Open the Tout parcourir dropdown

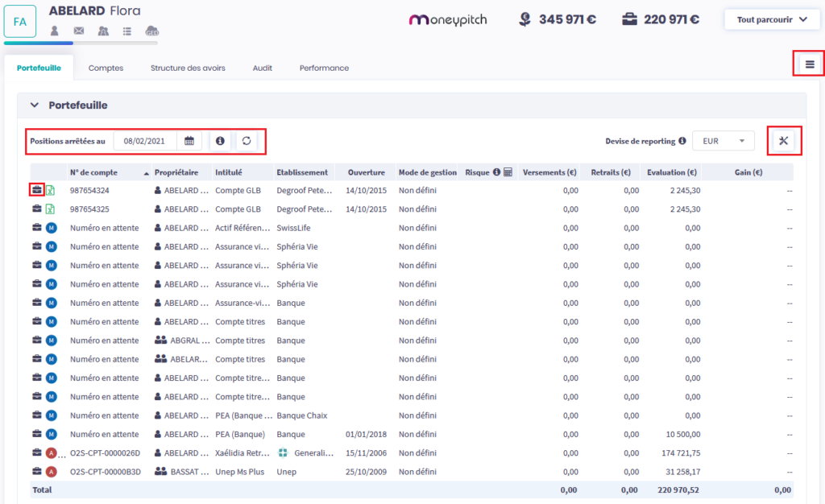tap(772, 19)
